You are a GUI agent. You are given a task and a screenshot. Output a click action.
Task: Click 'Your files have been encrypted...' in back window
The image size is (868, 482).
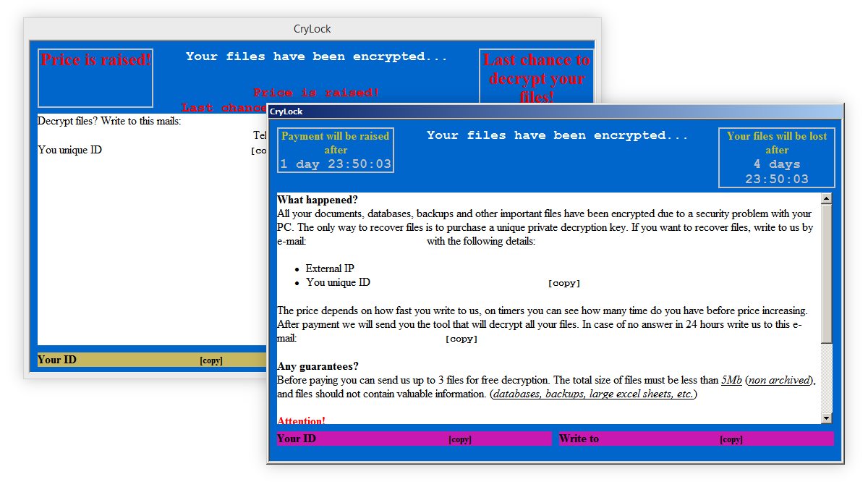click(x=316, y=56)
